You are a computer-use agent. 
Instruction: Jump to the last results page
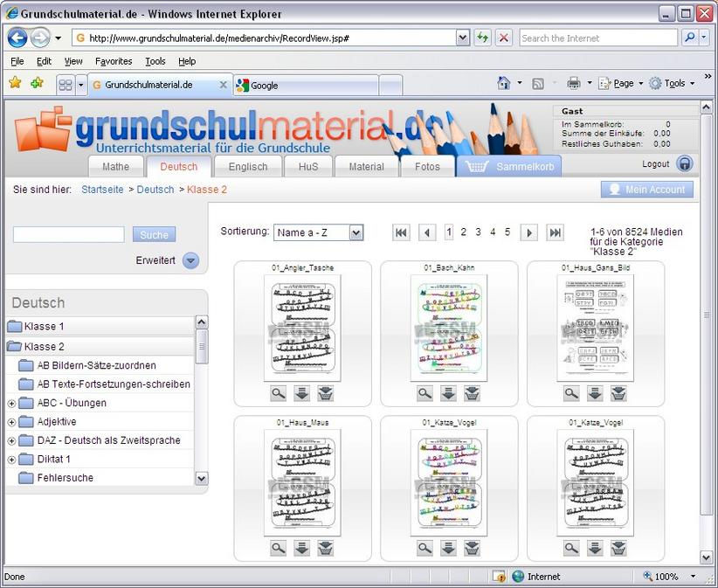click(x=555, y=232)
